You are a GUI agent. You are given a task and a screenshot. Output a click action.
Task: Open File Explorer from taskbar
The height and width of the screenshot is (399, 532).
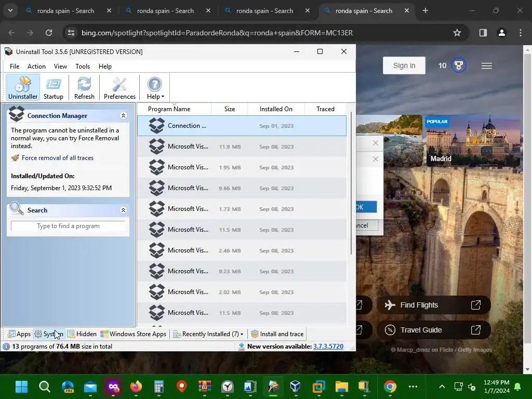[x=341, y=387]
